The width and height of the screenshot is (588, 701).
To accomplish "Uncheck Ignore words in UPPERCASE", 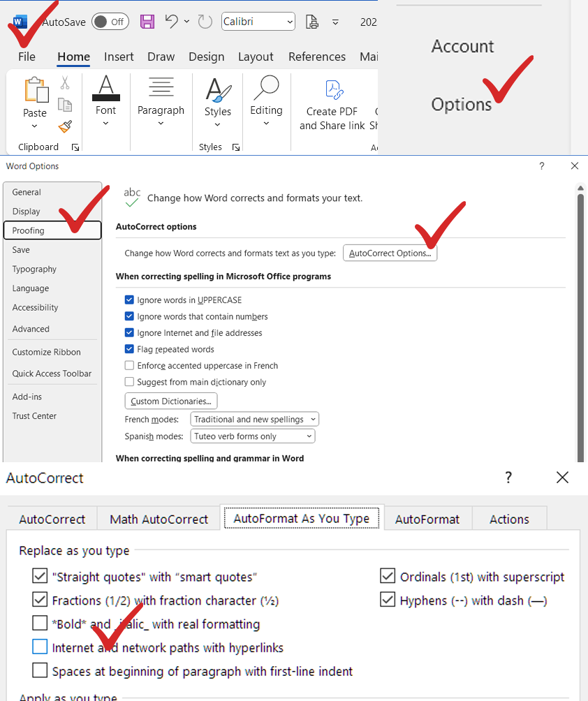I will pyautogui.click(x=129, y=300).
